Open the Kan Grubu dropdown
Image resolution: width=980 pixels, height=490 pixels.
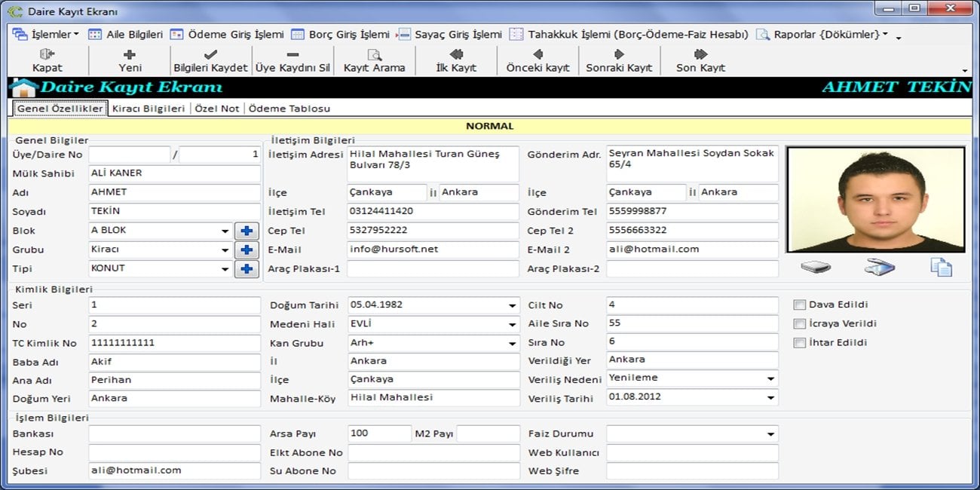coord(512,344)
